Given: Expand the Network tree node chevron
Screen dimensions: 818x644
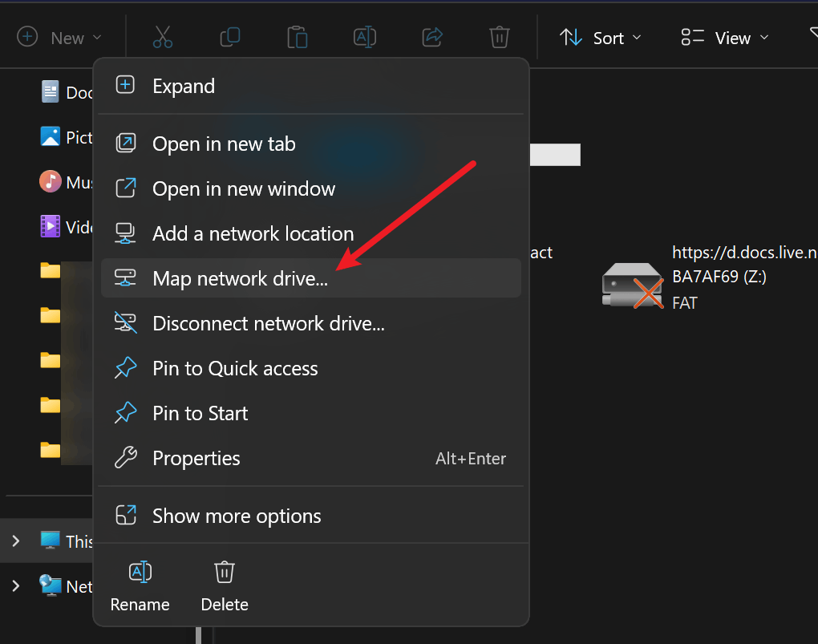Looking at the screenshot, I should (16, 586).
